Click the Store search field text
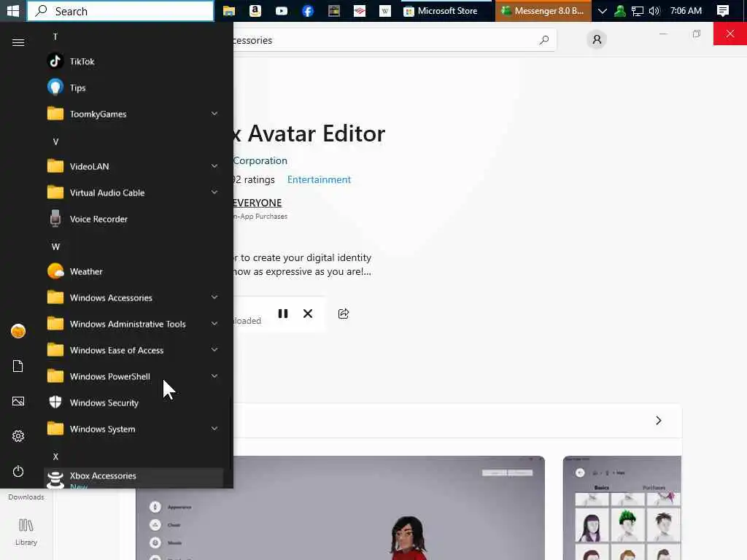 253,41
